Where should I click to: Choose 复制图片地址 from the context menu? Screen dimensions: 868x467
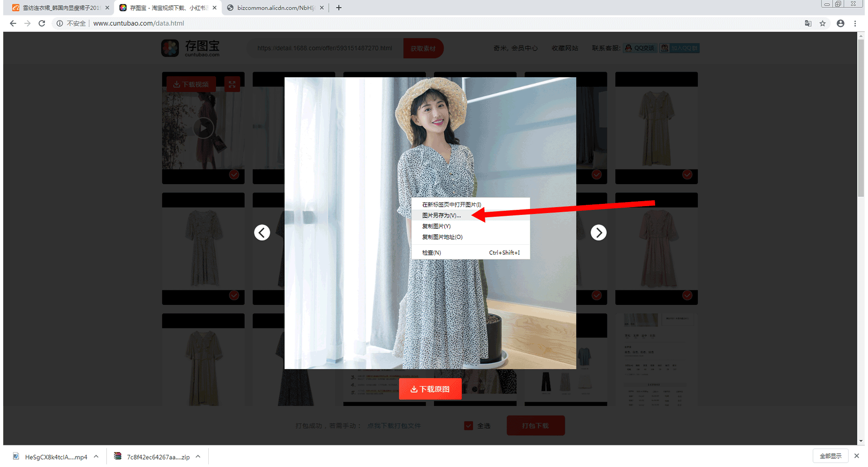[x=442, y=237]
